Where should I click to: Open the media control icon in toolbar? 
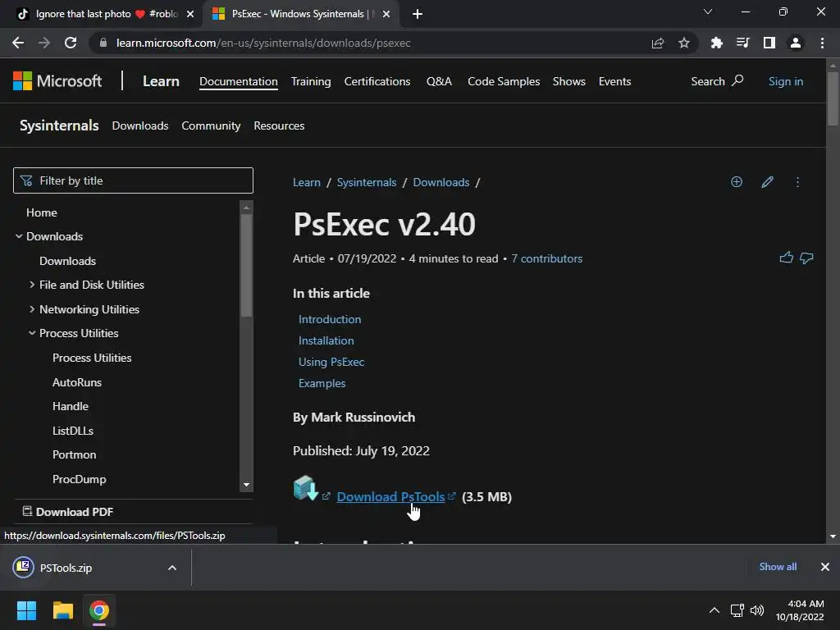point(742,43)
